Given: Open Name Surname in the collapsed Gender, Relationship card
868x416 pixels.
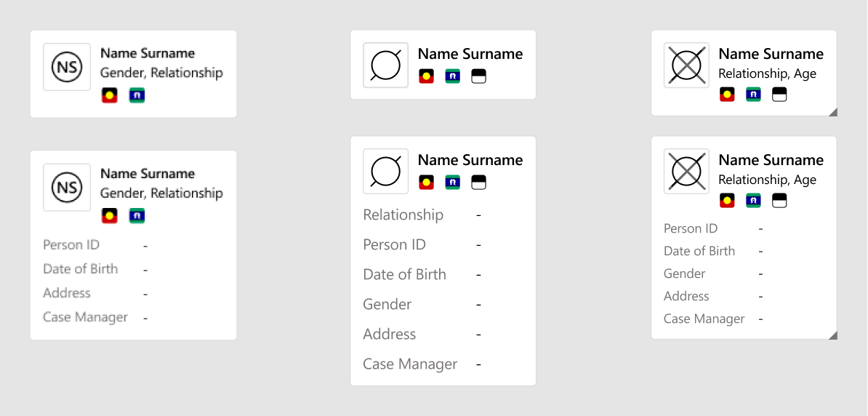Looking at the screenshot, I should tap(148, 53).
